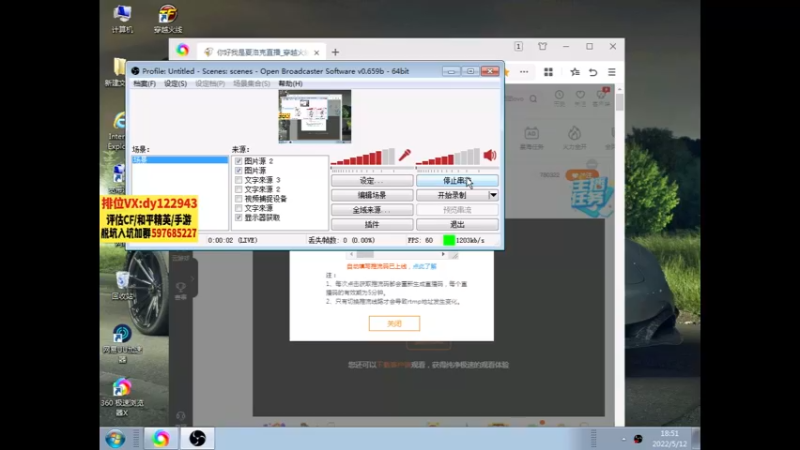Enable the 文字来源 3 source

click(238, 180)
